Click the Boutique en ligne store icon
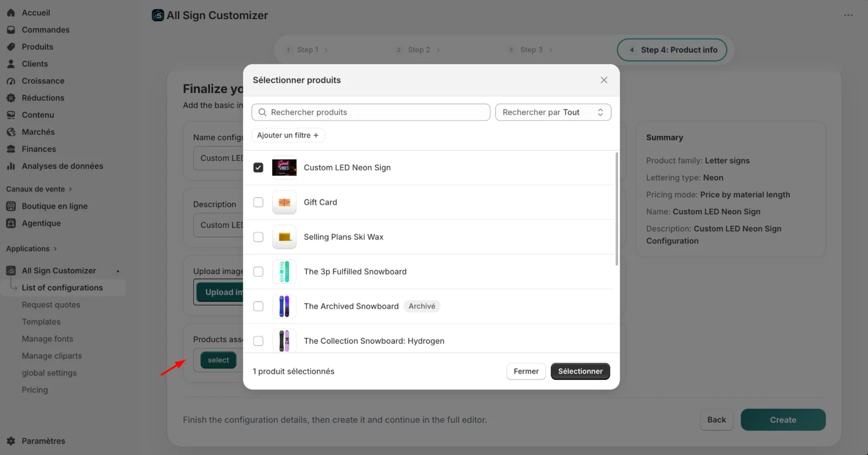868x455 pixels. [11, 206]
